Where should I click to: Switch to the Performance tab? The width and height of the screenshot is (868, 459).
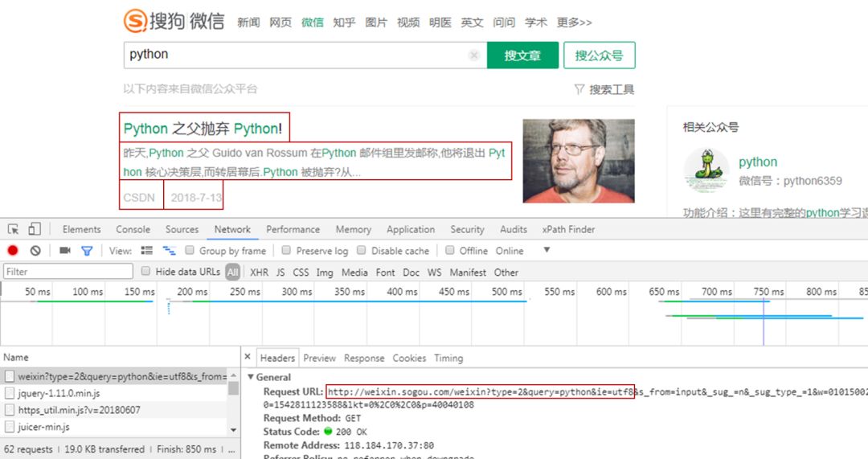[x=293, y=229]
